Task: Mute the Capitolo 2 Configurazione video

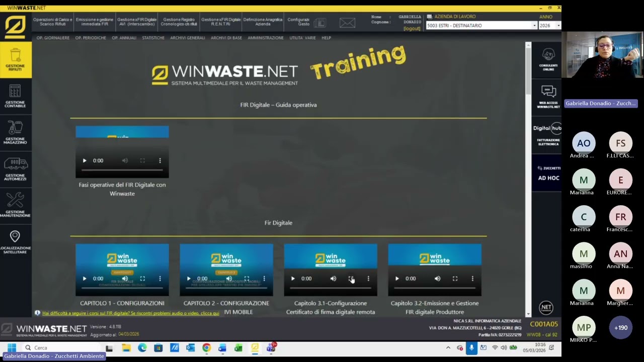Action: (229, 279)
